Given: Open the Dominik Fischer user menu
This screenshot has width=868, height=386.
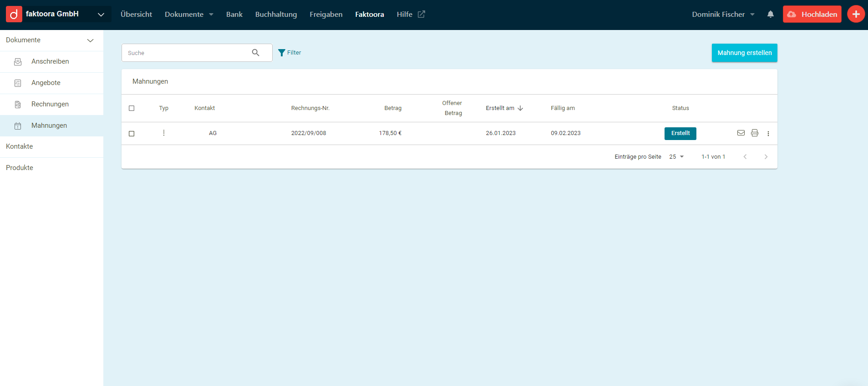Looking at the screenshot, I should 723,15.
